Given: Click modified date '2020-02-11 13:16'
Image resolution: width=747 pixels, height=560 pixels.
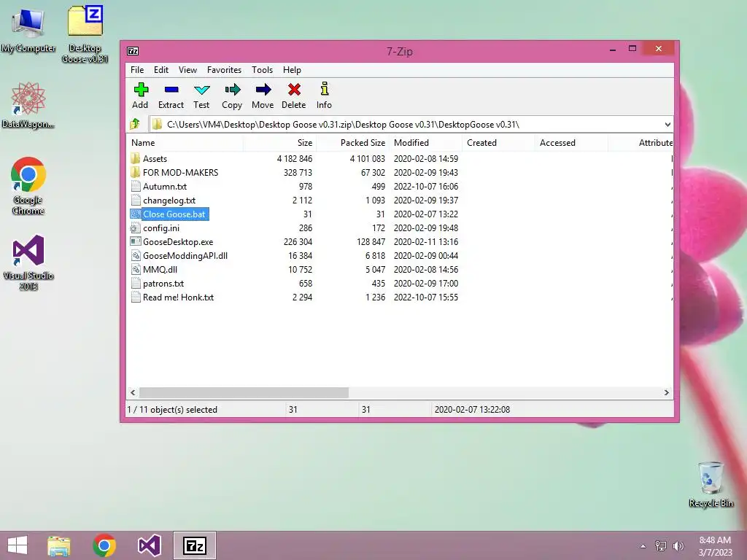Looking at the screenshot, I should [426, 242].
